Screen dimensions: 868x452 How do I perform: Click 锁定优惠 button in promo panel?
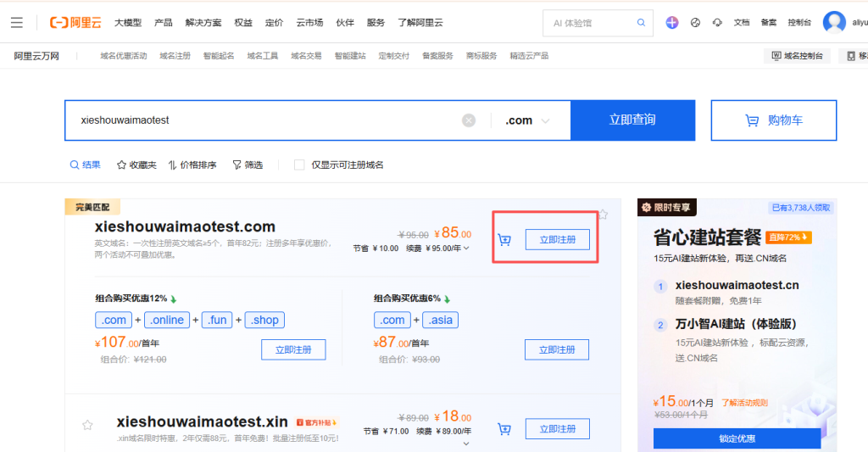(x=737, y=438)
